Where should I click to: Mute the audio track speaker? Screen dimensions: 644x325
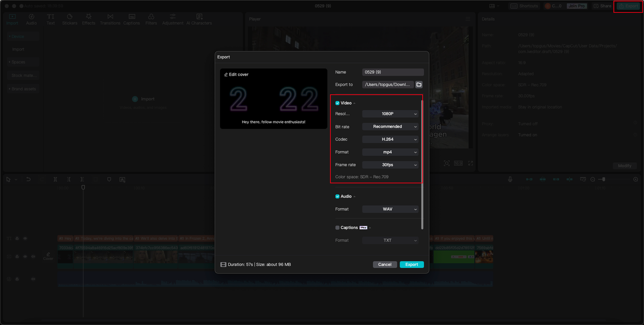coord(33,279)
